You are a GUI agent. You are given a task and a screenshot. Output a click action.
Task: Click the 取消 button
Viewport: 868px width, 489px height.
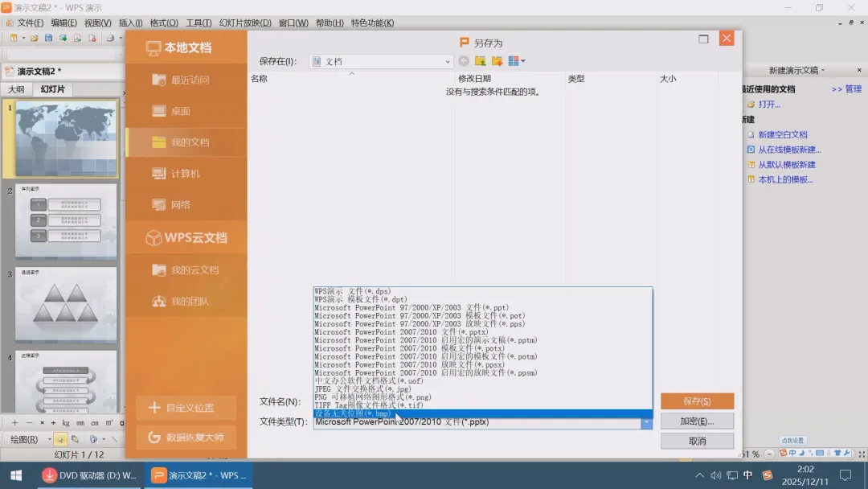(x=697, y=441)
